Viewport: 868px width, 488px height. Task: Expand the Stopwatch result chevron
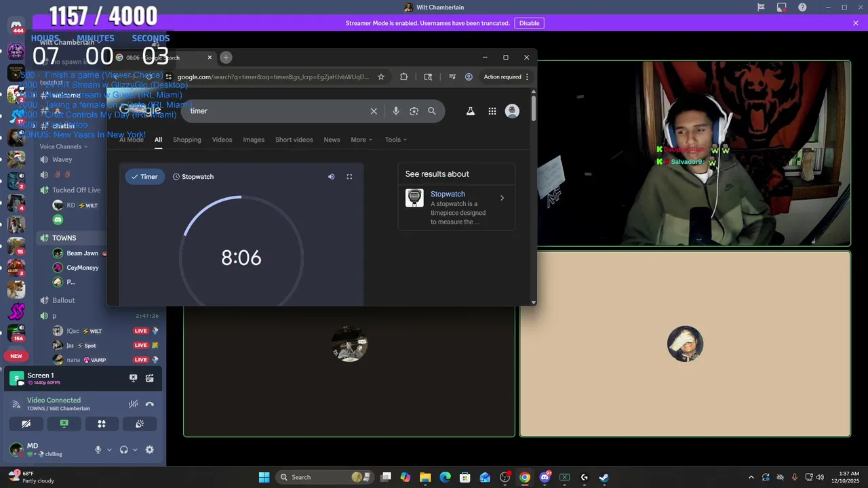click(502, 198)
